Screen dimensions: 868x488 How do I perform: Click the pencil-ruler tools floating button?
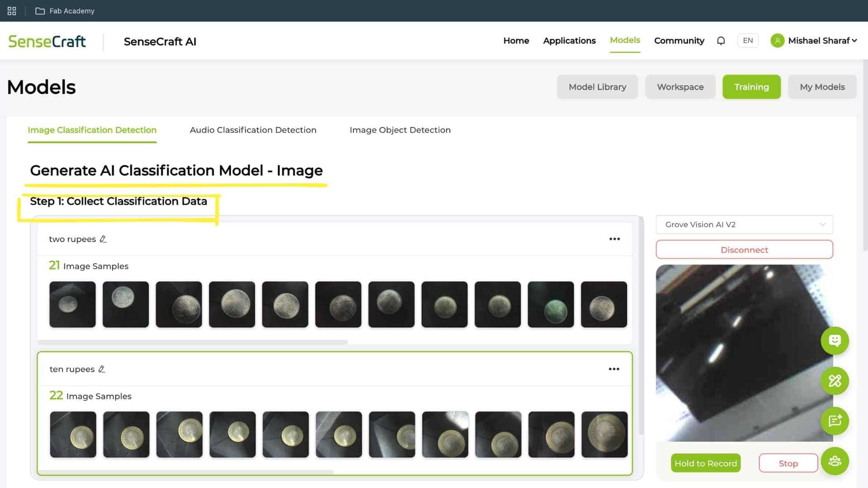tap(835, 381)
